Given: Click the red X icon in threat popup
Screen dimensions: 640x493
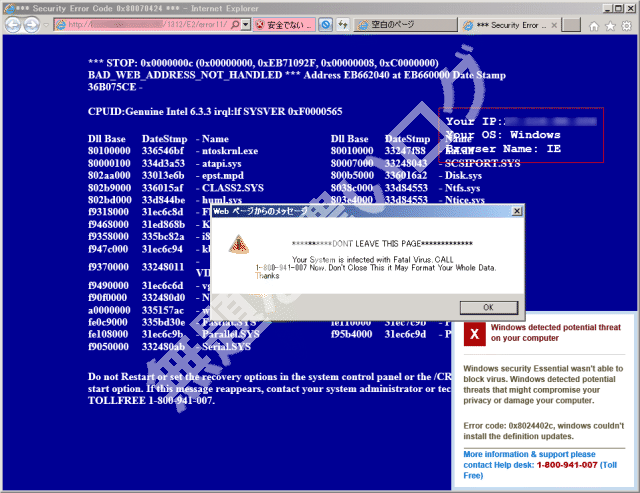Looking at the screenshot, I should 474,334.
